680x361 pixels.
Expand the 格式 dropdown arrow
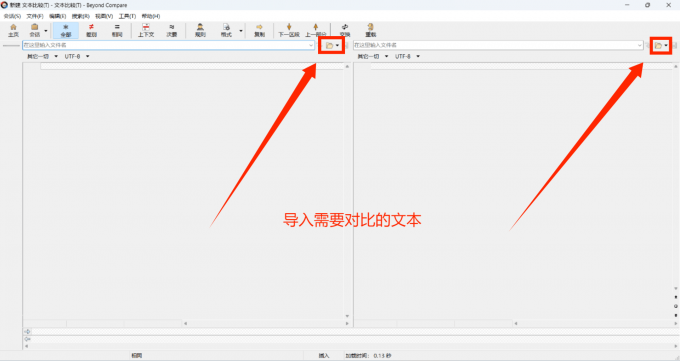click(x=241, y=31)
